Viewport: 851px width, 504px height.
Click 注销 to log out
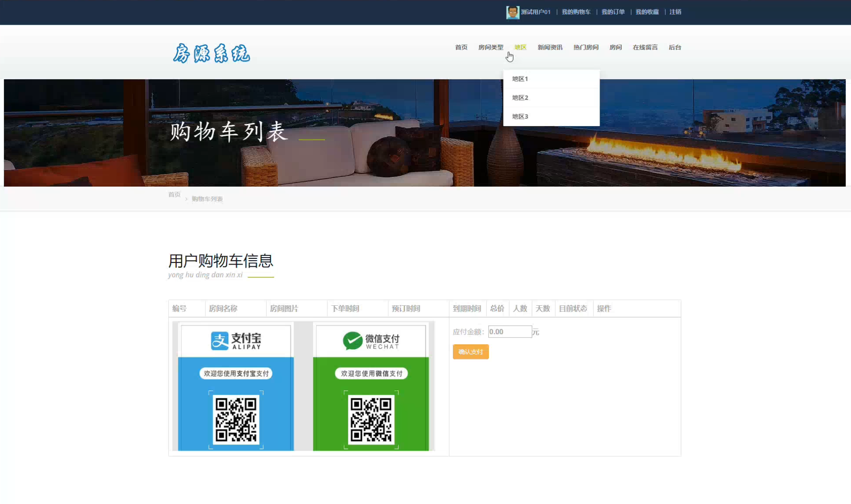coord(675,12)
